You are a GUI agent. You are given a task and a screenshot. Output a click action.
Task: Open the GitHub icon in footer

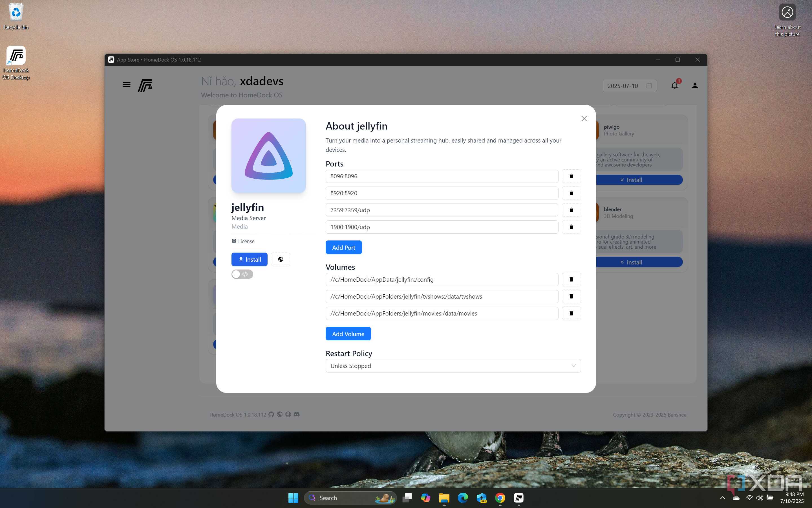pyautogui.click(x=271, y=414)
